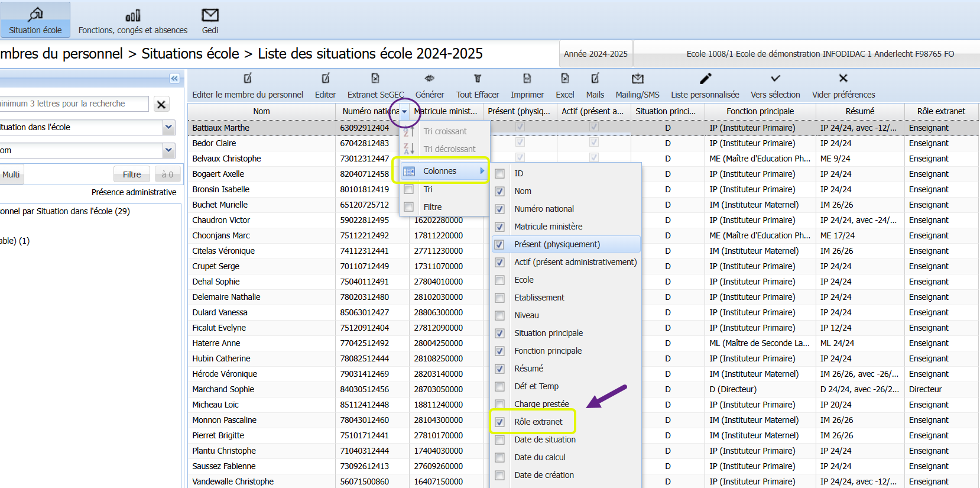The width and height of the screenshot is (980, 488).
Task: Click the Filtre button
Action: (132, 174)
